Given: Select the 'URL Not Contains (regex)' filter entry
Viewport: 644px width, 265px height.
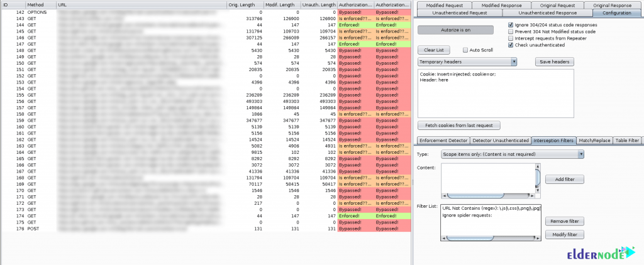Looking at the screenshot, I should (491, 208).
